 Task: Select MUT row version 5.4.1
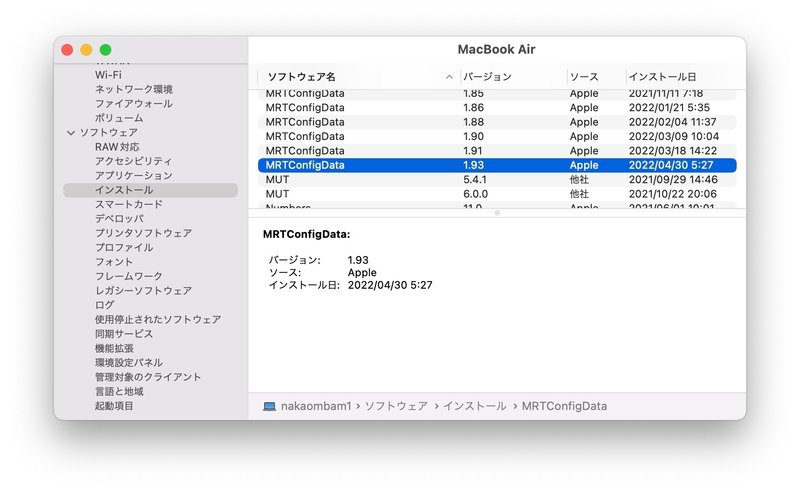(x=497, y=180)
